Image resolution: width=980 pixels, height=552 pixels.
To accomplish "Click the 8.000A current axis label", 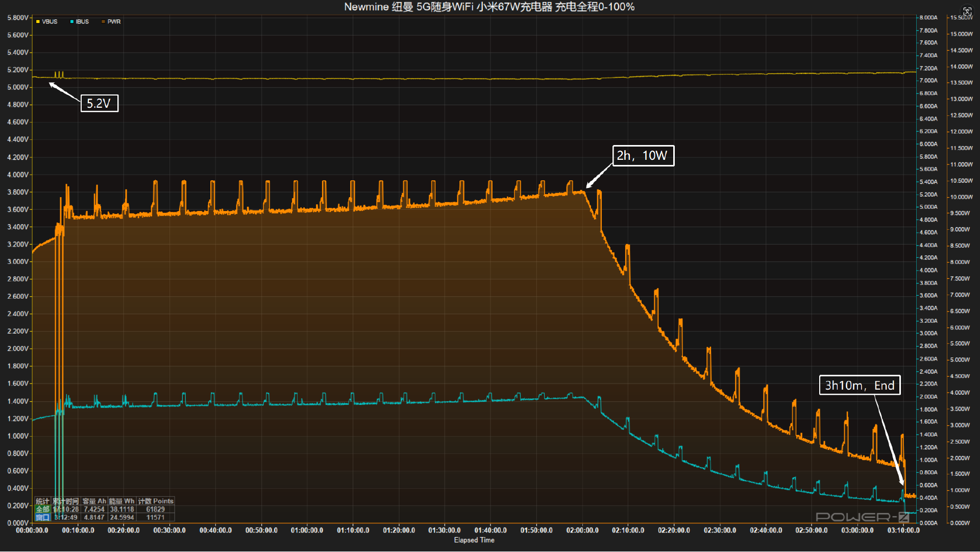I will click(928, 17).
